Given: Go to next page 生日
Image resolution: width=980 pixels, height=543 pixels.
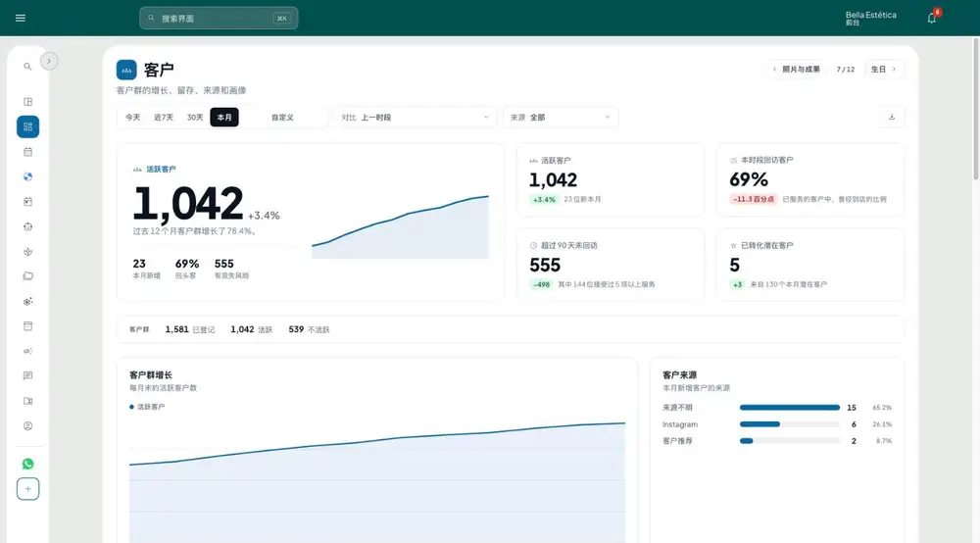Looking at the screenshot, I should (x=884, y=70).
